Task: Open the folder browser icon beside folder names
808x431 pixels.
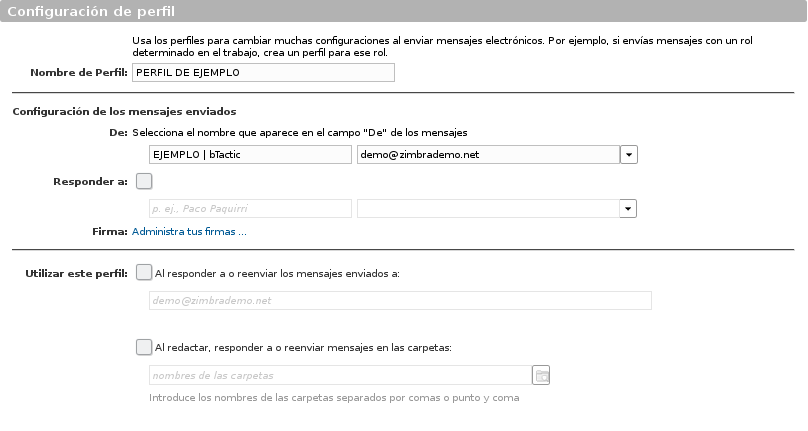Action: coord(541,375)
